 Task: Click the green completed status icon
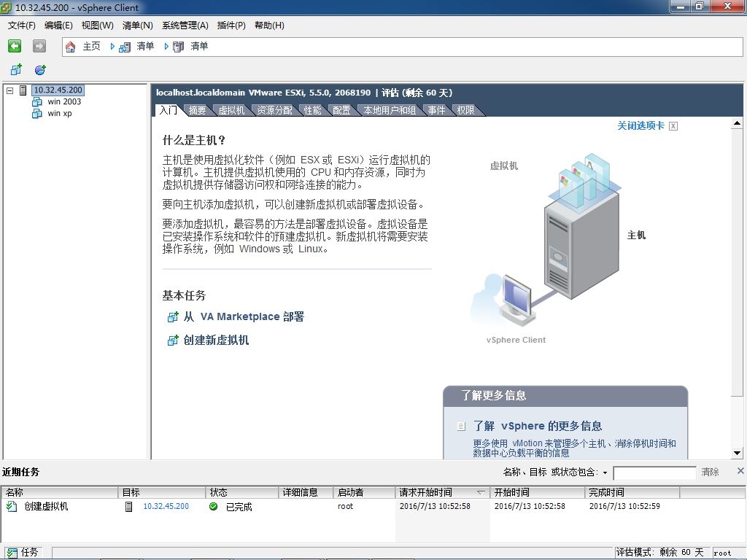[214, 506]
